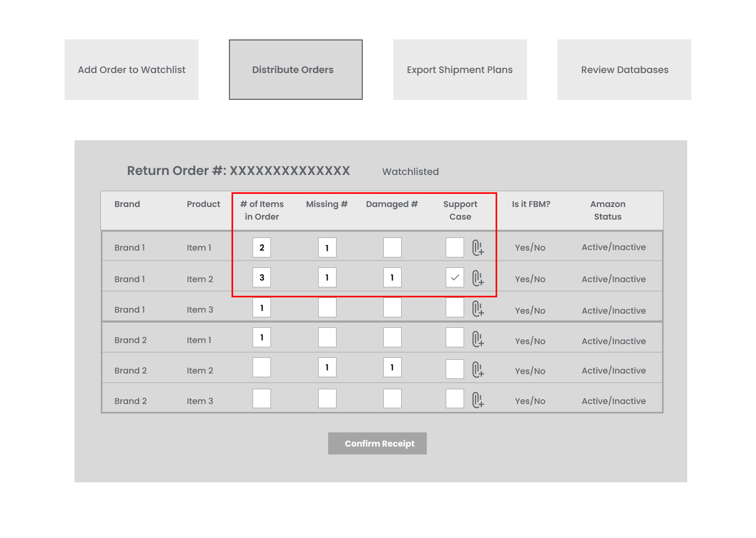Click damaged count field for Brand 2 Item 3
Viewport: 756px width, 538px height.
(392, 399)
